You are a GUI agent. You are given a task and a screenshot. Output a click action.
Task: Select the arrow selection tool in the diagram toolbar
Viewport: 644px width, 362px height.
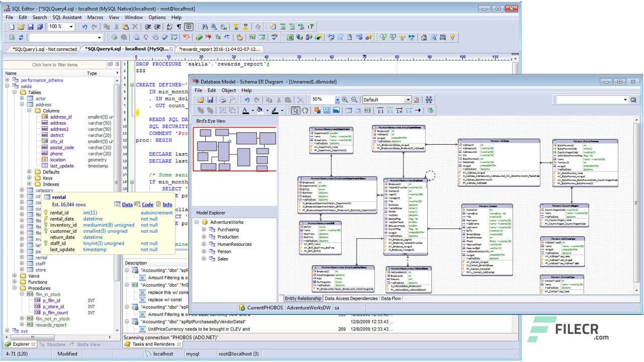[296, 110]
